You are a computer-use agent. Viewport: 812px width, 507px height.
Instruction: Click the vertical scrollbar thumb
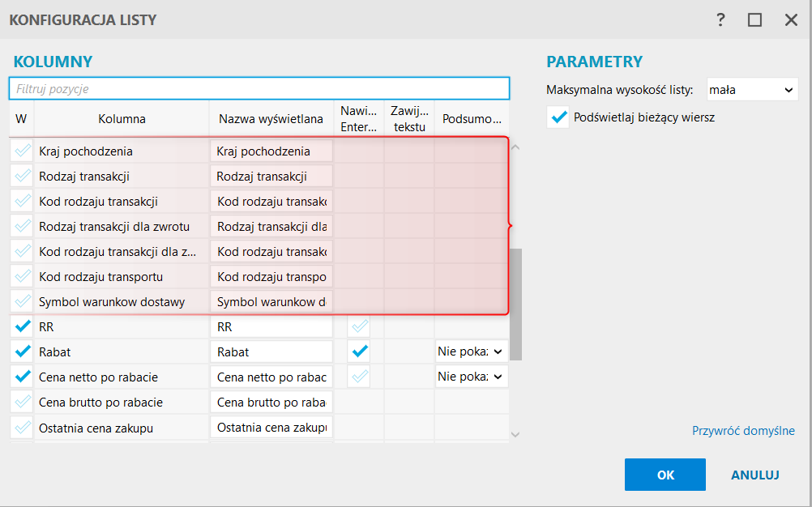515,304
